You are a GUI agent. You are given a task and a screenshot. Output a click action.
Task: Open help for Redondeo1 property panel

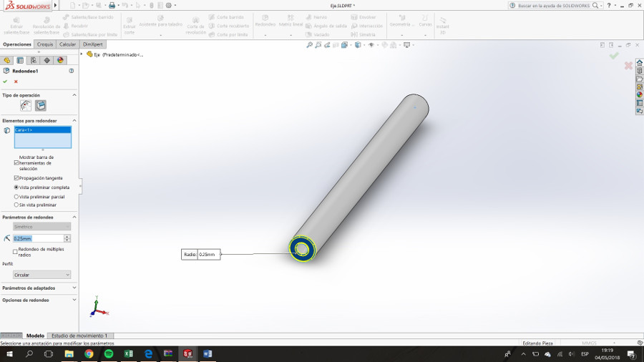tap(72, 71)
